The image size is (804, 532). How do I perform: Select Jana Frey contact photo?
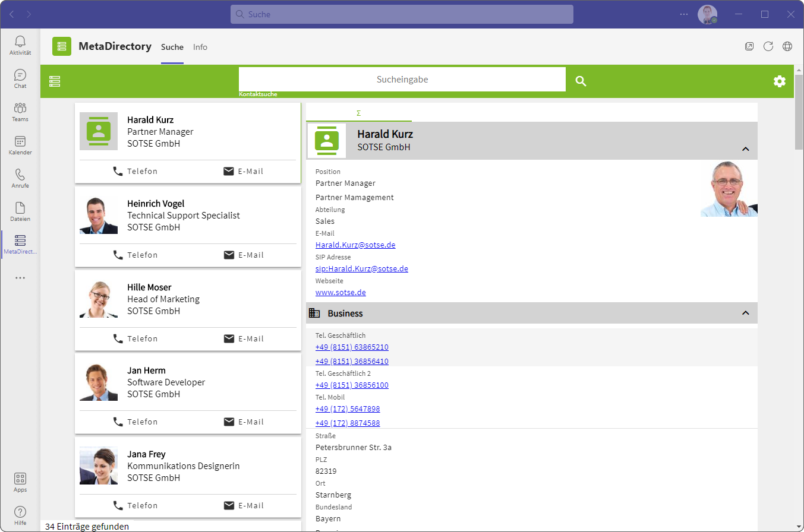point(99,465)
